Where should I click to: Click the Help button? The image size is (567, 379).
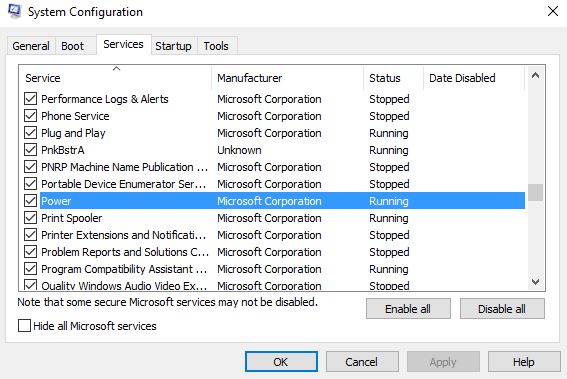(524, 362)
